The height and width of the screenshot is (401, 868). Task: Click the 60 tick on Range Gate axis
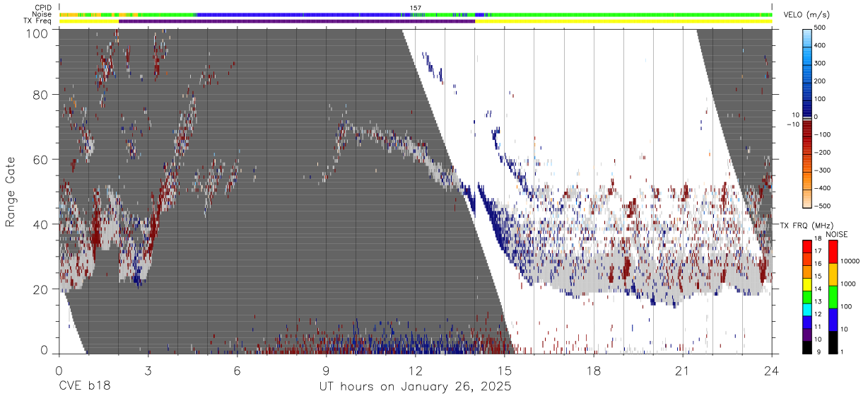[x=41, y=160]
